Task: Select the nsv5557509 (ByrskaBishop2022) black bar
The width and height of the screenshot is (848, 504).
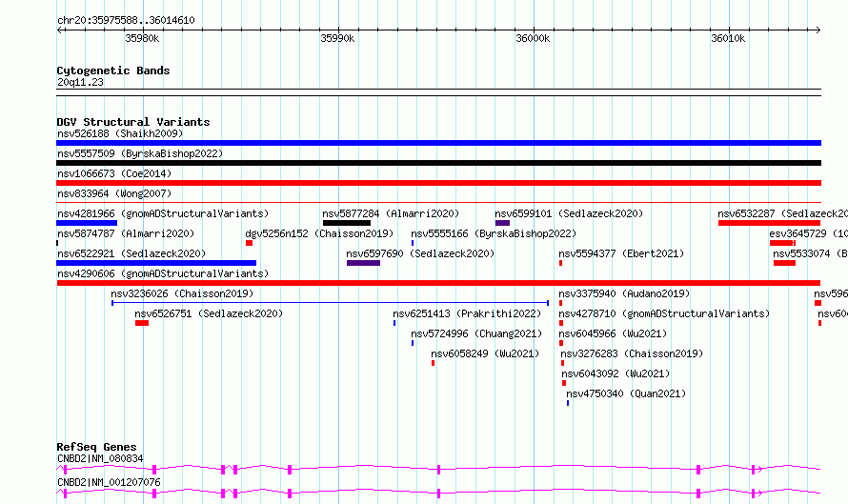Action: (x=438, y=163)
